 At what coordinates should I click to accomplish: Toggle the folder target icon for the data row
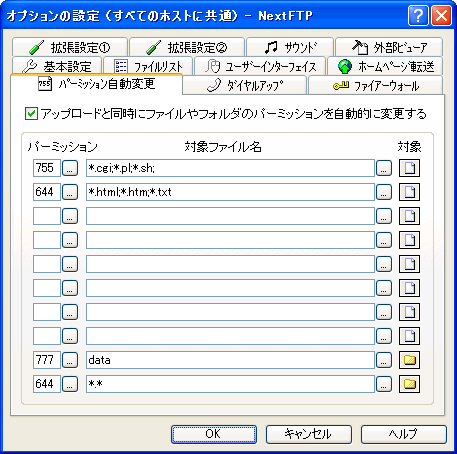coord(409,360)
